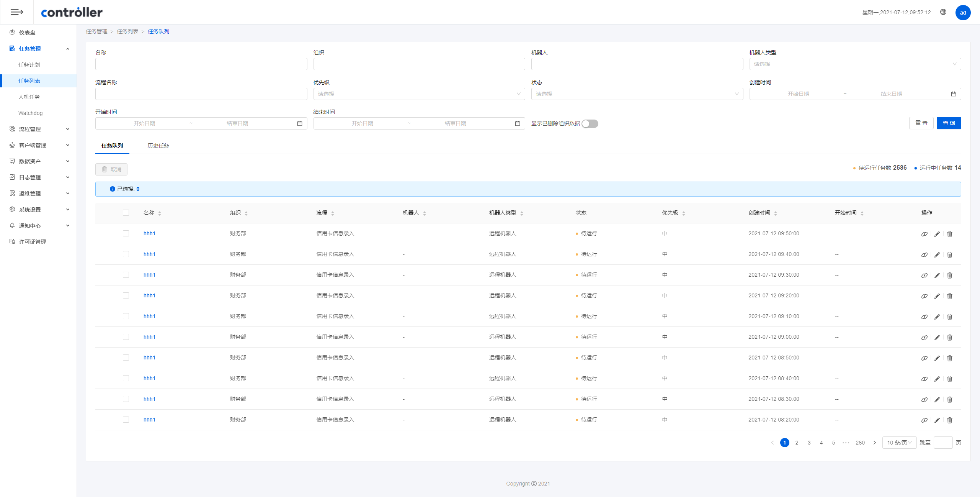Image resolution: width=980 pixels, height=497 pixels.
Task: Change page size via 10 条/页 dropdown
Action: pos(899,443)
